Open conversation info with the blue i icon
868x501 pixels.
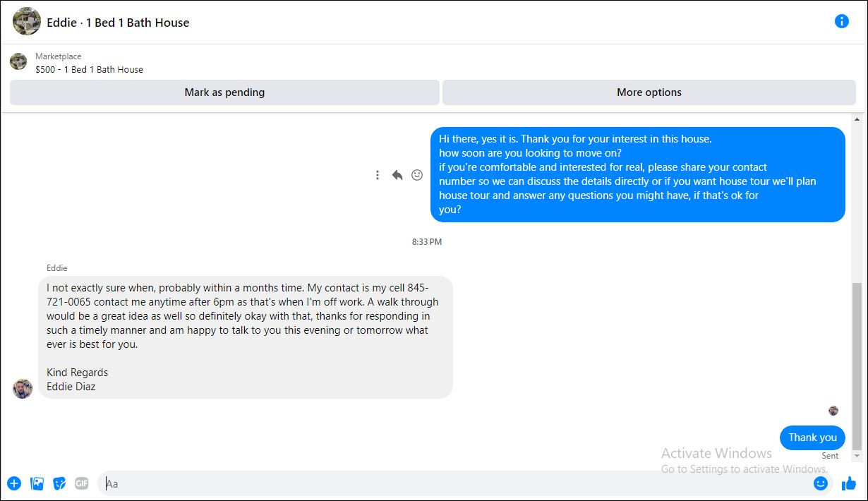(x=841, y=21)
